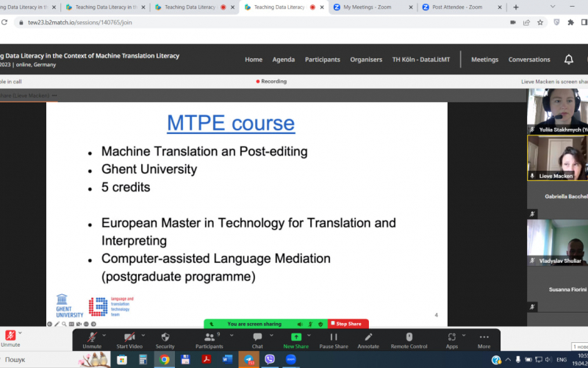Open Remote Control in Zoom
The height and width of the screenshot is (368, 588).
pos(409,341)
